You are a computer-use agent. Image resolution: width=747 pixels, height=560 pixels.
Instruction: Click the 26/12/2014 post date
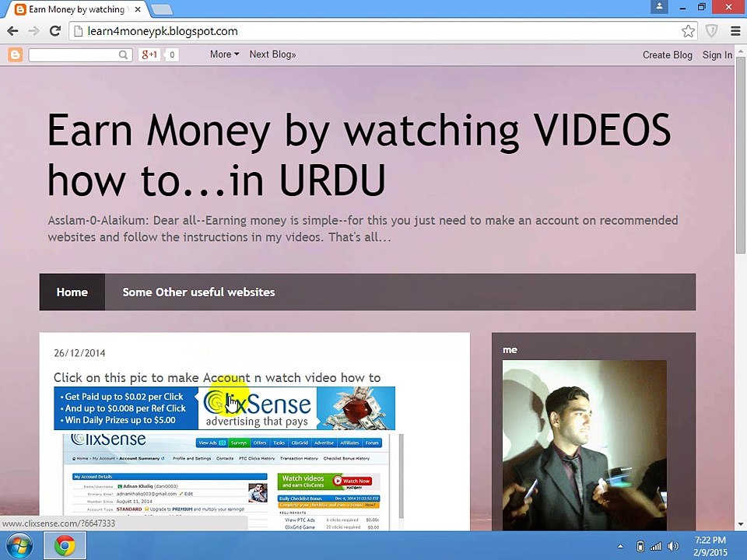pyautogui.click(x=79, y=353)
